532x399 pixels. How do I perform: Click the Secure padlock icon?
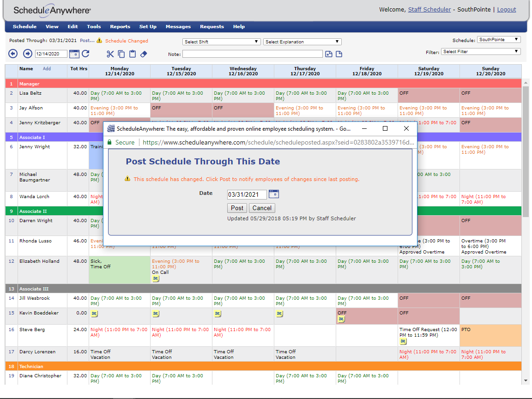[109, 142]
